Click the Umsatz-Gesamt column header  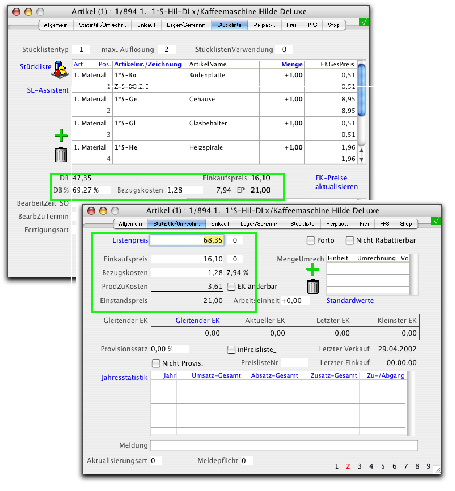pos(216,375)
